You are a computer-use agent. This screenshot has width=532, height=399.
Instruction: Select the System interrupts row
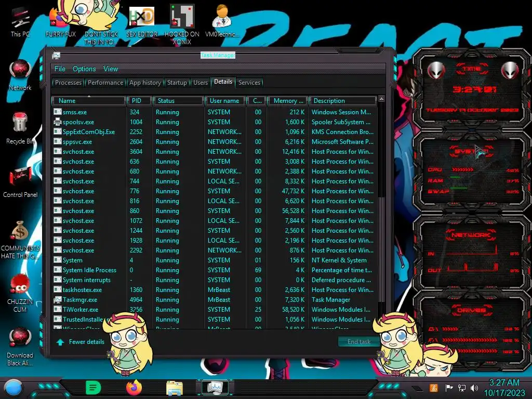click(x=215, y=280)
